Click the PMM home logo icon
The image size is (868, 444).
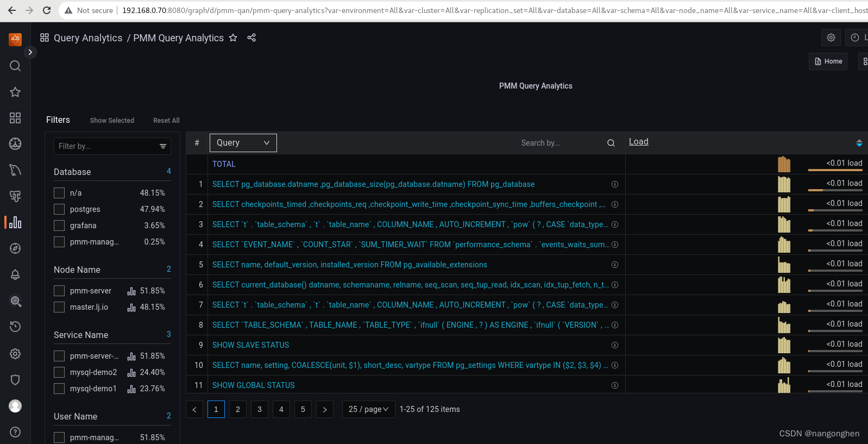click(x=15, y=39)
